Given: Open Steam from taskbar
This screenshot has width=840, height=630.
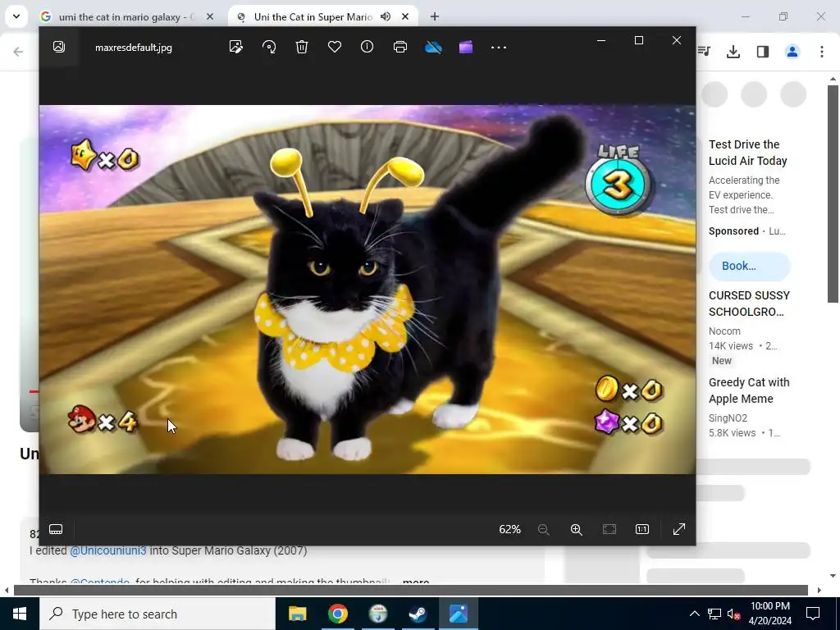Looking at the screenshot, I should [x=418, y=614].
